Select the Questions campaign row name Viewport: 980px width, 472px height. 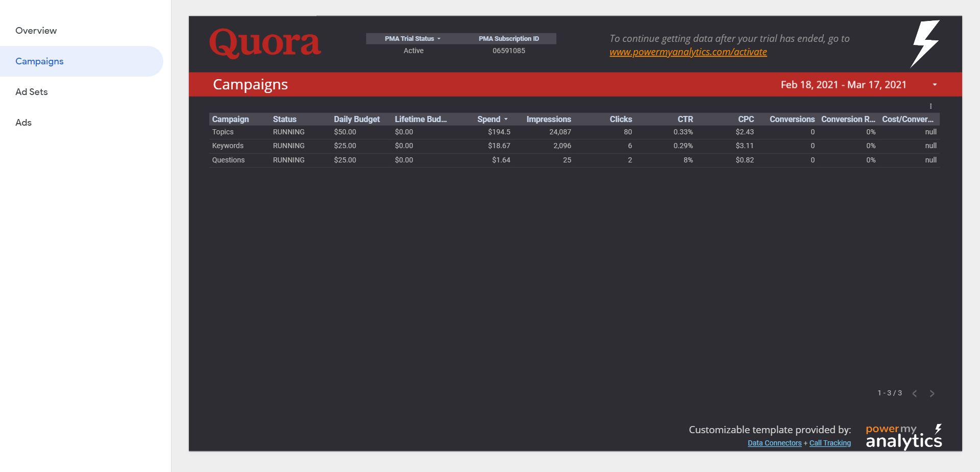point(228,160)
